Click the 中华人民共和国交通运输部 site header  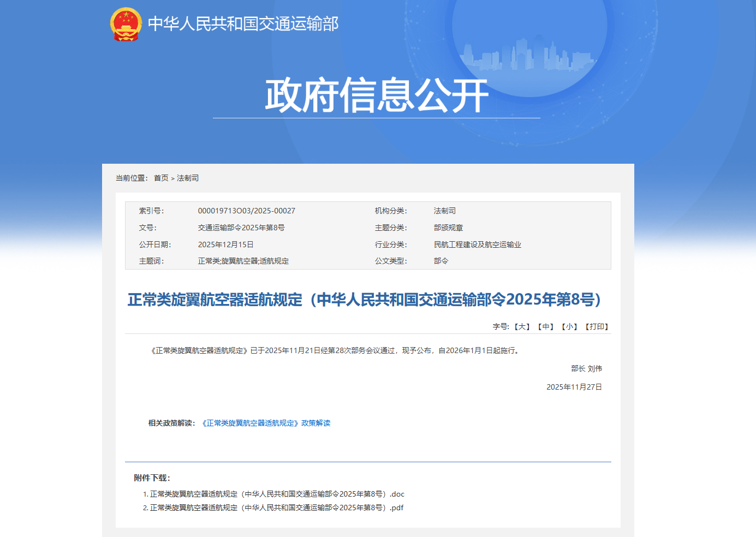[x=243, y=23]
